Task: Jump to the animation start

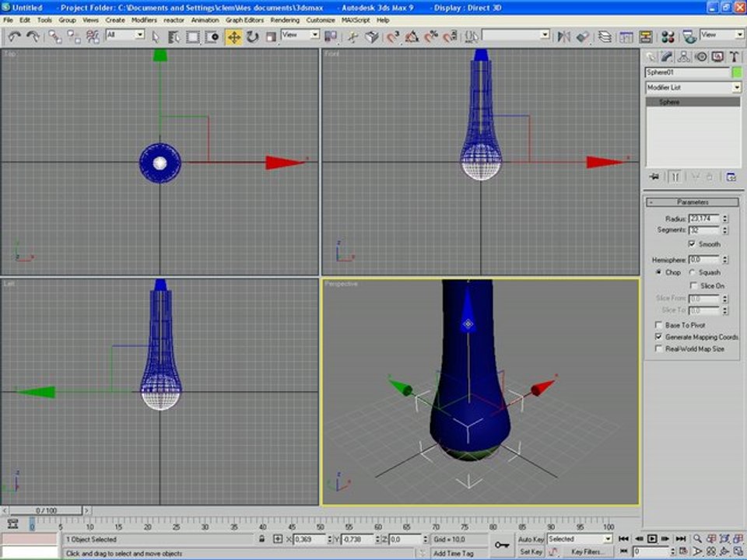Action: 623,538
